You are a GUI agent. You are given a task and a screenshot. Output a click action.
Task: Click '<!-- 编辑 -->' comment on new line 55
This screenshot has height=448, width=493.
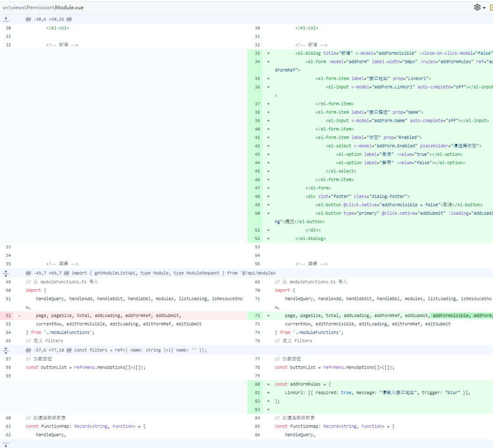(x=311, y=264)
